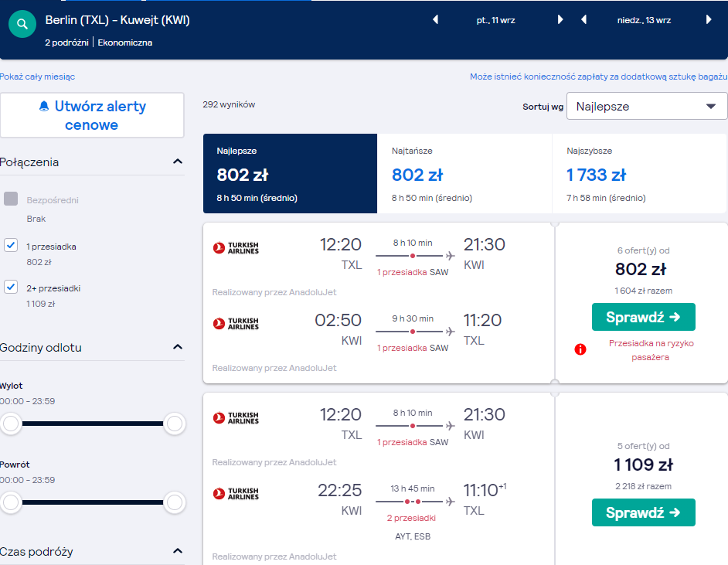Click the green search magnifier icon
This screenshot has width=728, height=565.
(22, 24)
